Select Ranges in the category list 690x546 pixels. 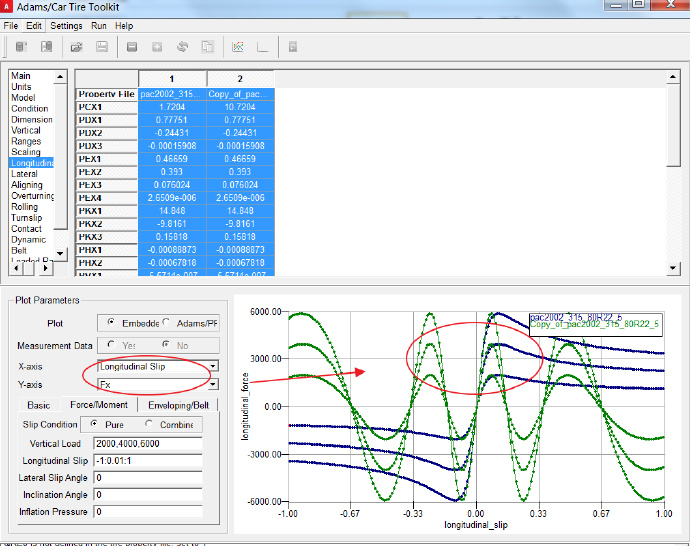click(x=26, y=141)
